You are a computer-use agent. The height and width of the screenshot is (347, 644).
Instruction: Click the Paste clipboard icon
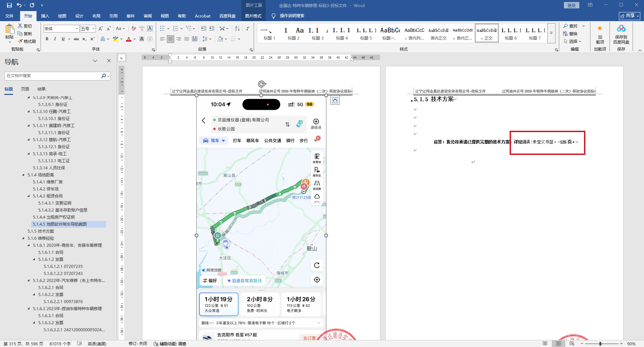click(9, 29)
